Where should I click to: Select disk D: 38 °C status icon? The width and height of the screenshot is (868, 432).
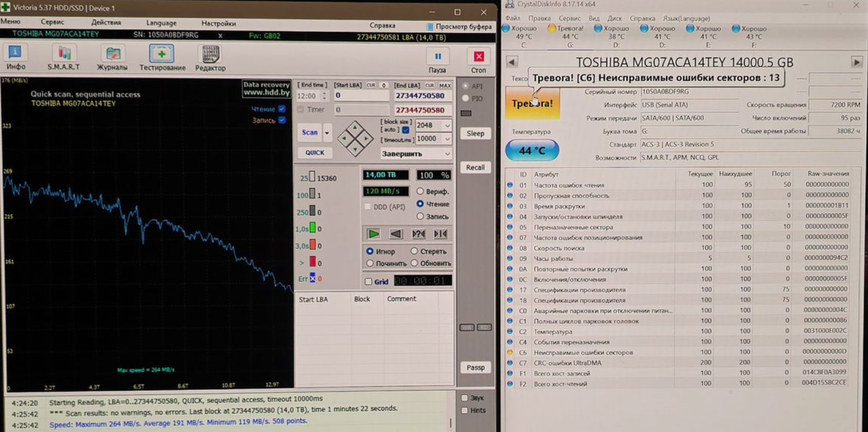click(x=598, y=29)
